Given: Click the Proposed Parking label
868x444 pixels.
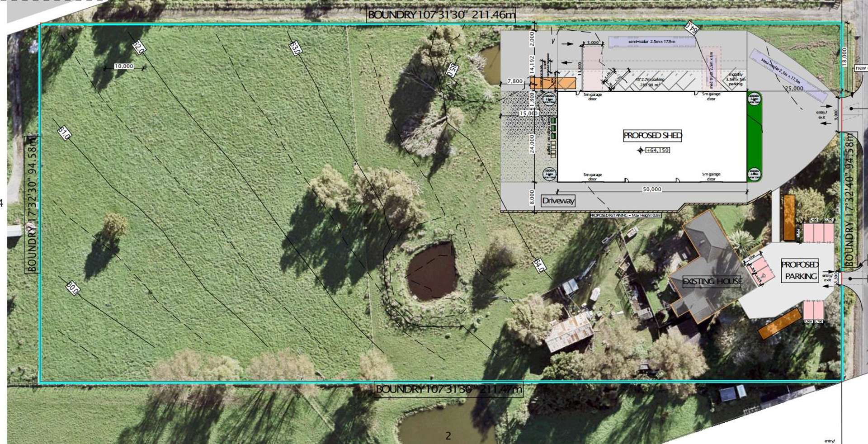Looking at the screenshot, I should pos(800,270).
